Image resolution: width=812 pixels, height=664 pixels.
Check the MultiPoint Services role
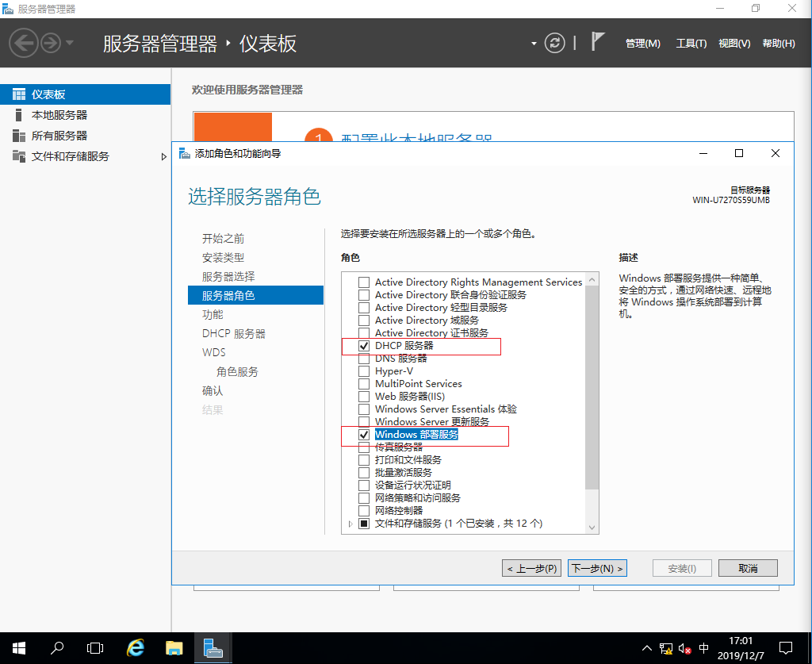(364, 384)
